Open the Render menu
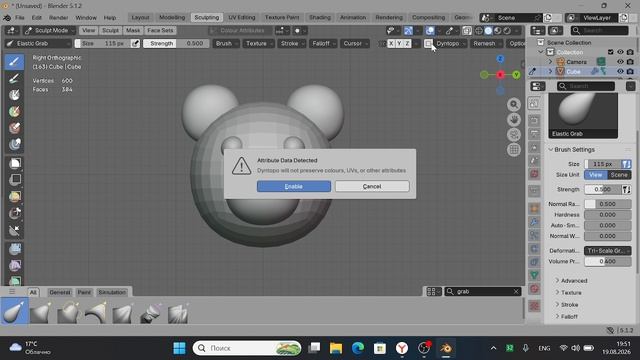 click(58, 18)
